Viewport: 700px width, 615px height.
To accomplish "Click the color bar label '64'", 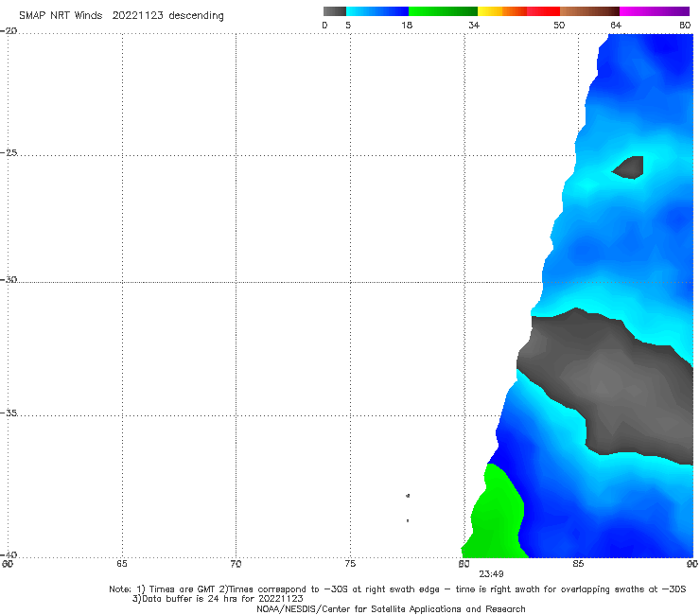I will coord(616,25).
